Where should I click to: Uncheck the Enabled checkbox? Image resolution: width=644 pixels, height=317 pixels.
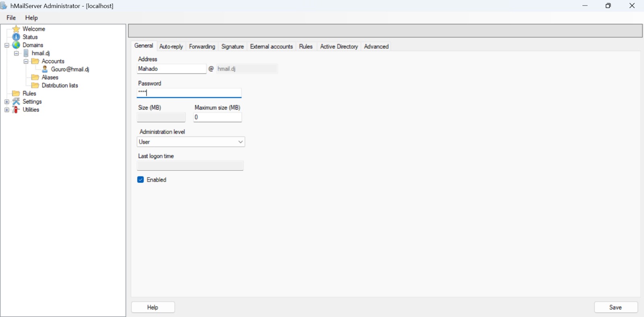click(140, 180)
